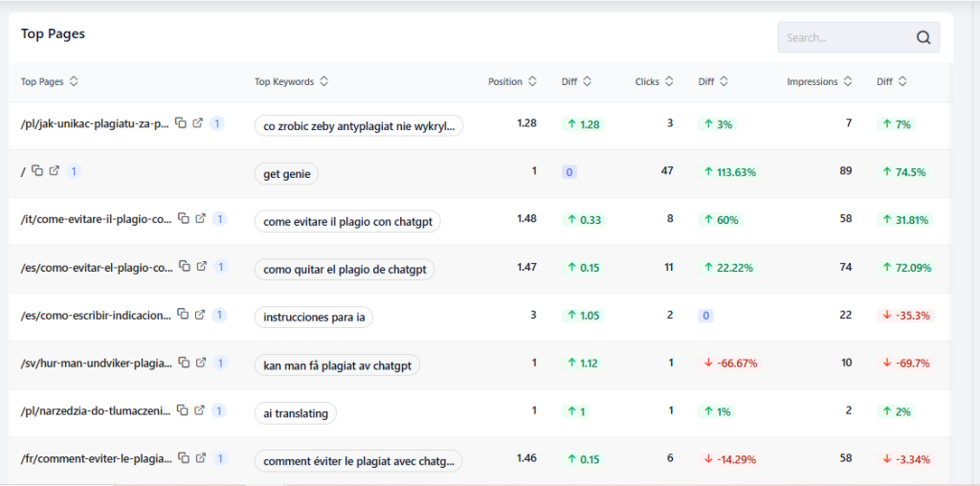Viewport: 980px width, 486px height.
Task: Copy URL of /es/como-escribir-indicacion page
Action: pos(183,314)
